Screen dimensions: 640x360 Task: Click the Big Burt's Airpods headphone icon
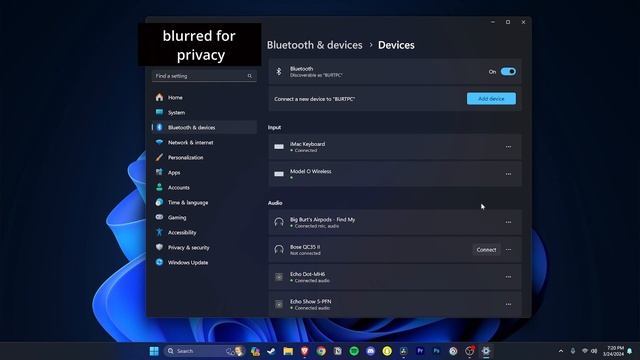(279, 222)
